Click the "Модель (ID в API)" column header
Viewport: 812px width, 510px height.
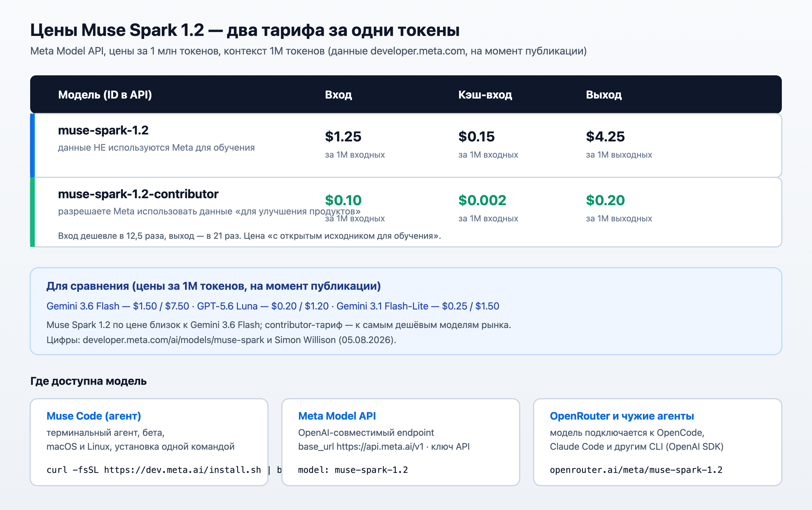105,95
